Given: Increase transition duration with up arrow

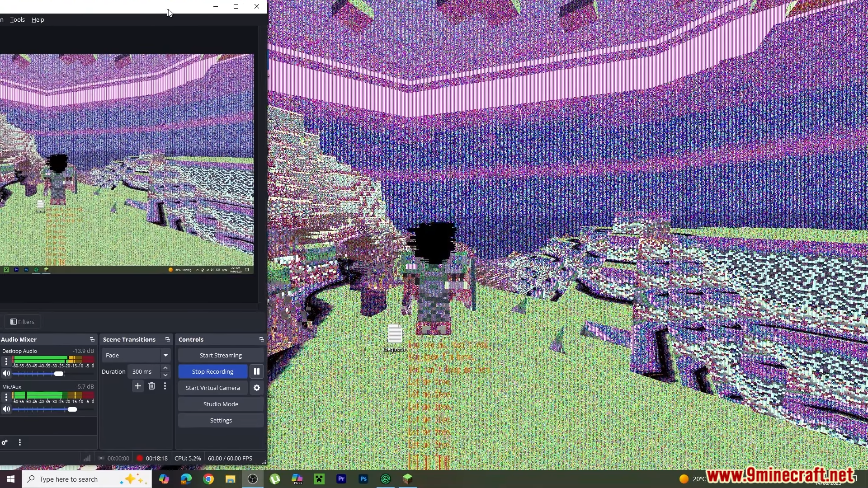Looking at the screenshot, I should [165, 368].
